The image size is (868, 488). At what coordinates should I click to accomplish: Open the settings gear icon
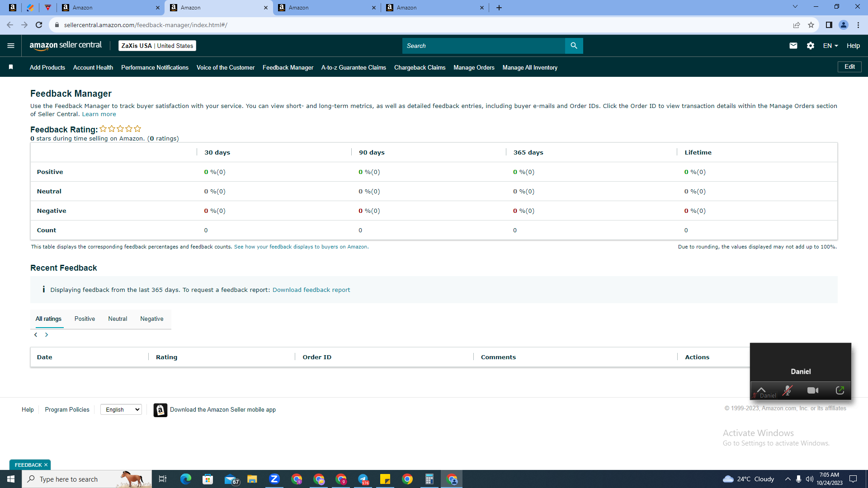click(810, 46)
